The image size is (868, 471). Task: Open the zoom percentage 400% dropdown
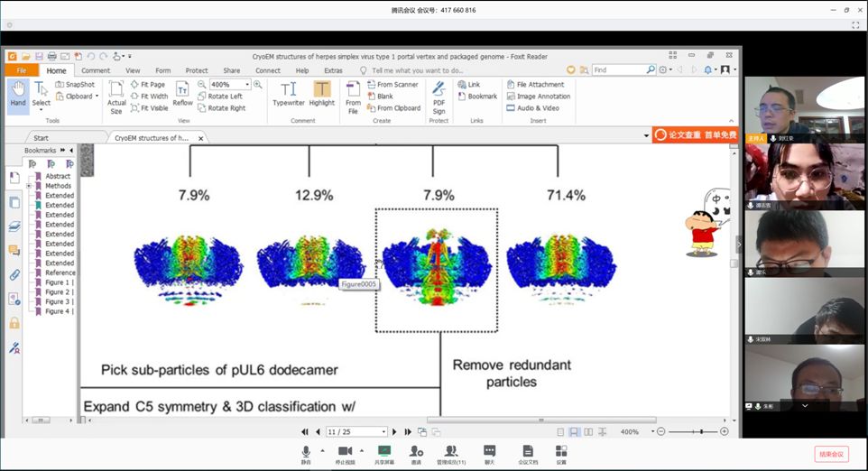coord(248,85)
